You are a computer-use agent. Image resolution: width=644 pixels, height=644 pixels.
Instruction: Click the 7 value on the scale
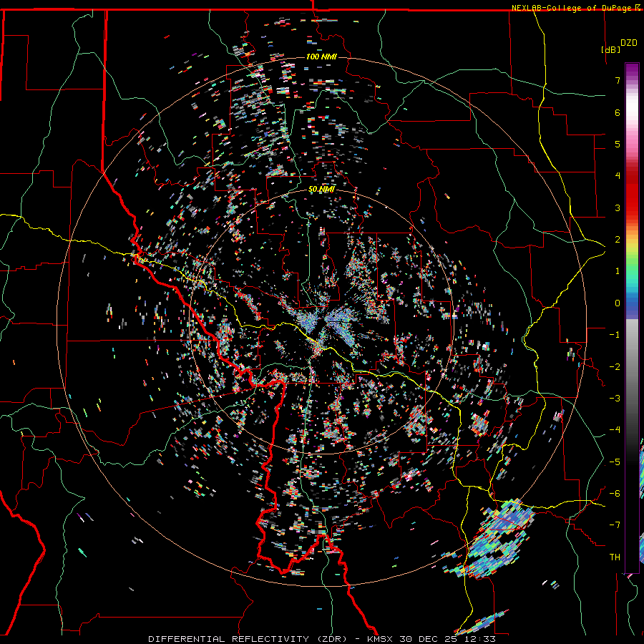[x=618, y=80]
